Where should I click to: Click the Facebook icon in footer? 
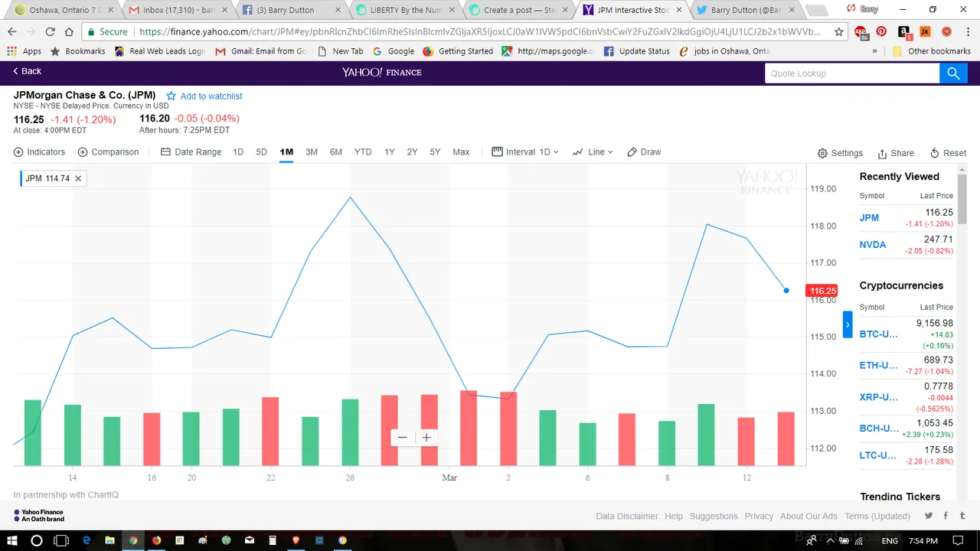946,516
